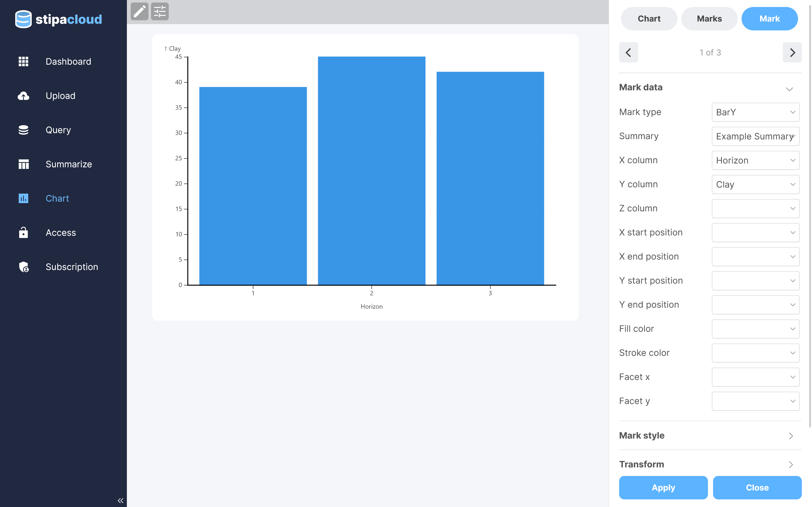Click the pencil edit icon in toolbar
Screen dimensions: 812x507
tap(139, 12)
